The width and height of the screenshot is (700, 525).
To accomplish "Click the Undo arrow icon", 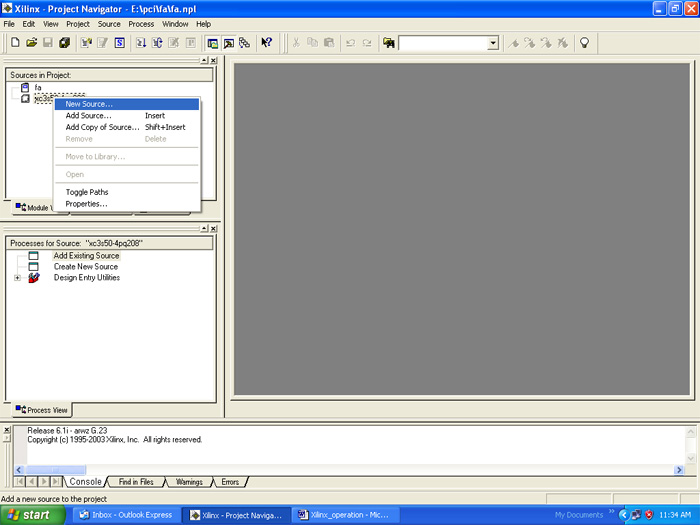I will point(350,43).
